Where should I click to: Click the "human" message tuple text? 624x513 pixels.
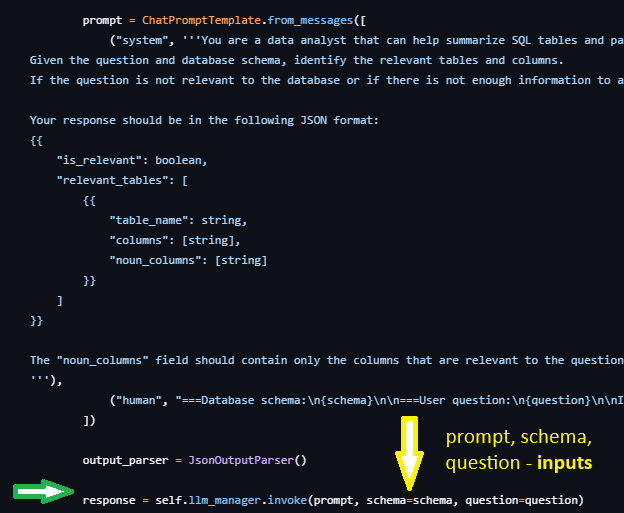coord(138,400)
